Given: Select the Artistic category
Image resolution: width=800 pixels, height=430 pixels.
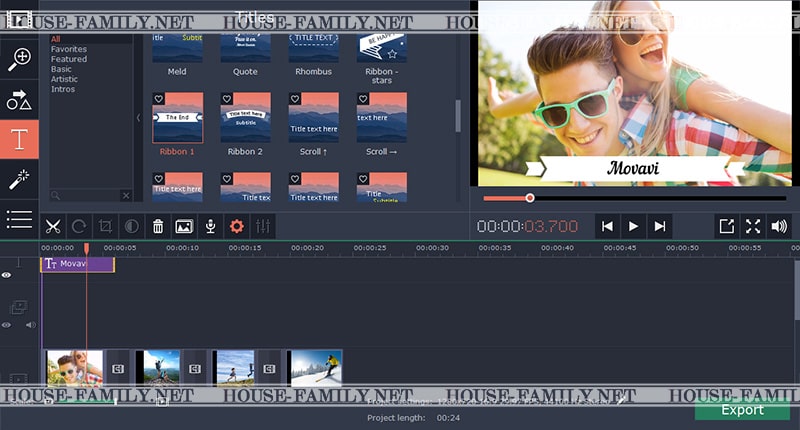Looking at the screenshot, I should click(x=64, y=79).
